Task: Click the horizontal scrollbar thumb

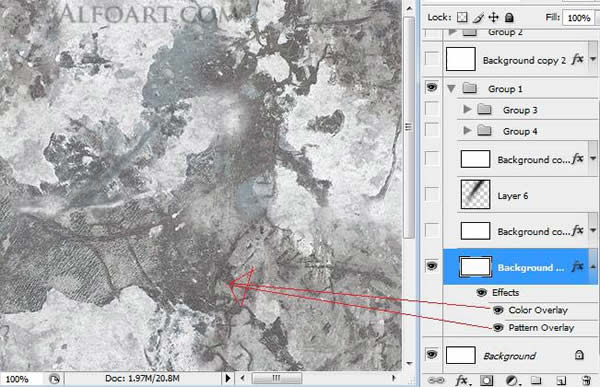Action: tap(277, 378)
